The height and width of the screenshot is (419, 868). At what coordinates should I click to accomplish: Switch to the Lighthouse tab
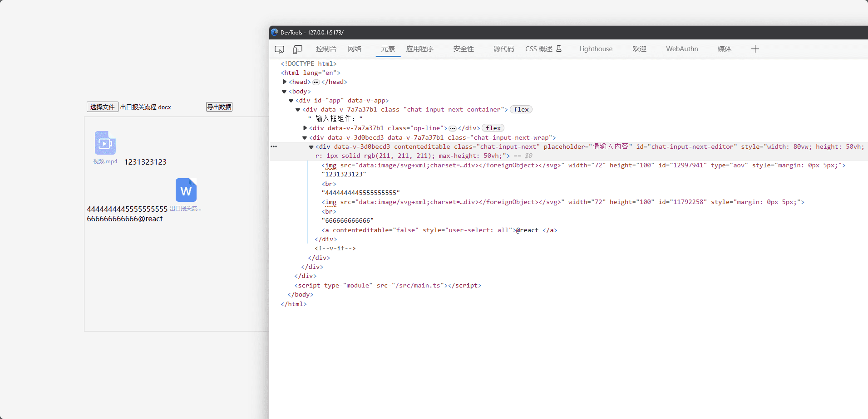596,49
